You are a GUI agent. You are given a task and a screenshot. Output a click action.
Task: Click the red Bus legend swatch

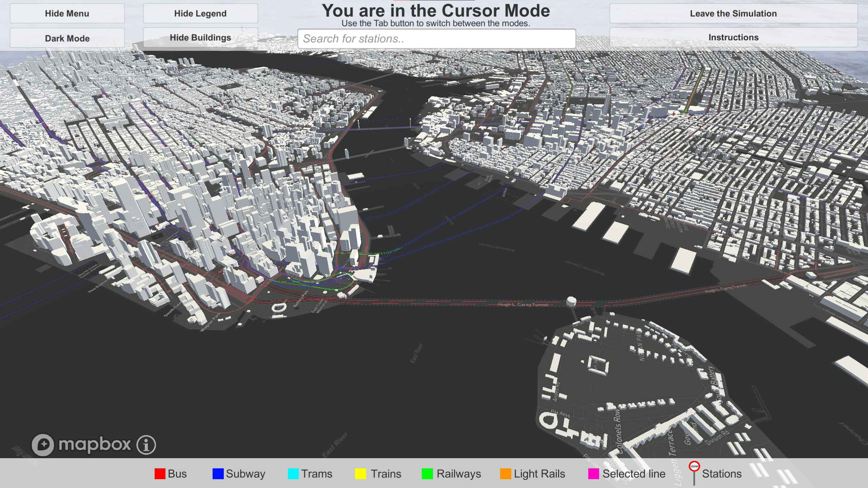pos(160,474)
